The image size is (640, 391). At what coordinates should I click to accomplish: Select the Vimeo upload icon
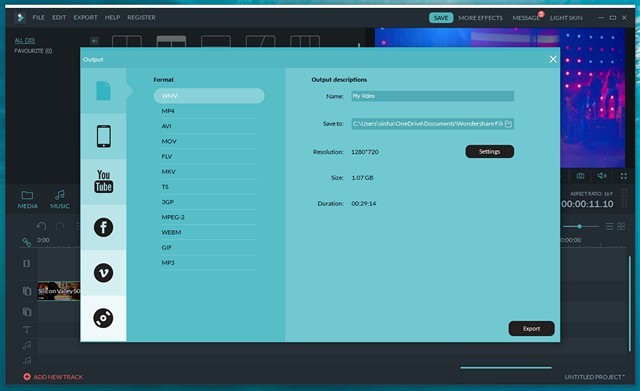[x=103, y=273]
